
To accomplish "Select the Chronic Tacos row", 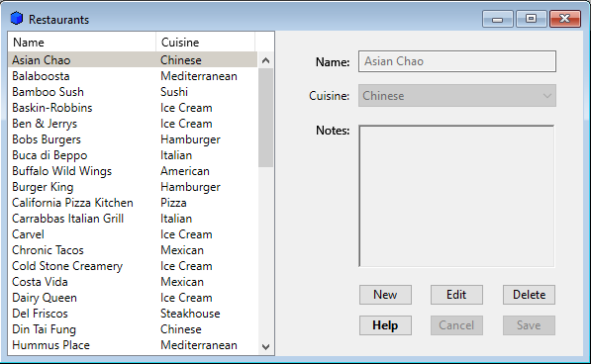I will [x=133, y=250].
